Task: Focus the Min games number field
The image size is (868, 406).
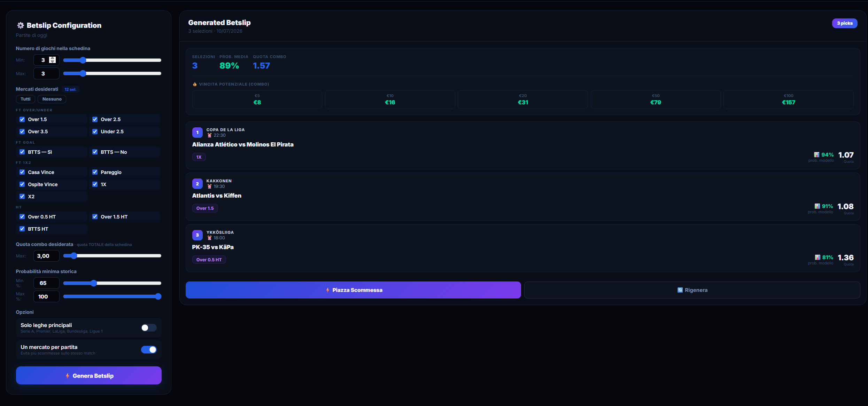Action: 46,60
